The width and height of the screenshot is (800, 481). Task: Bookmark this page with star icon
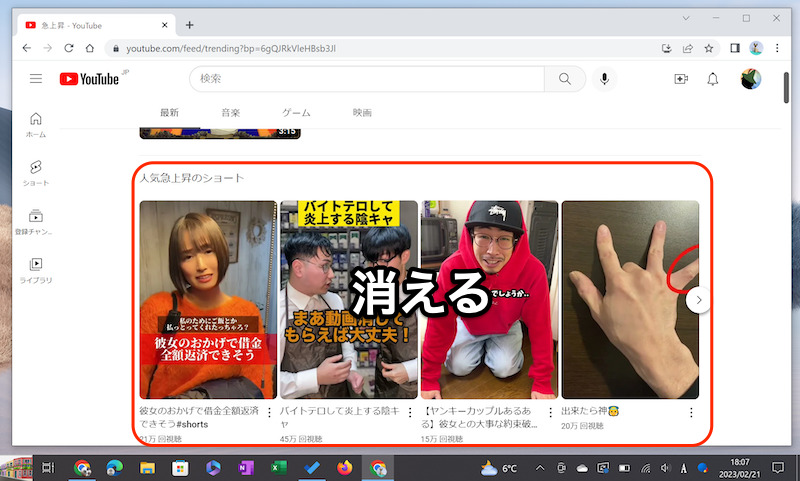tap(708, 48)
